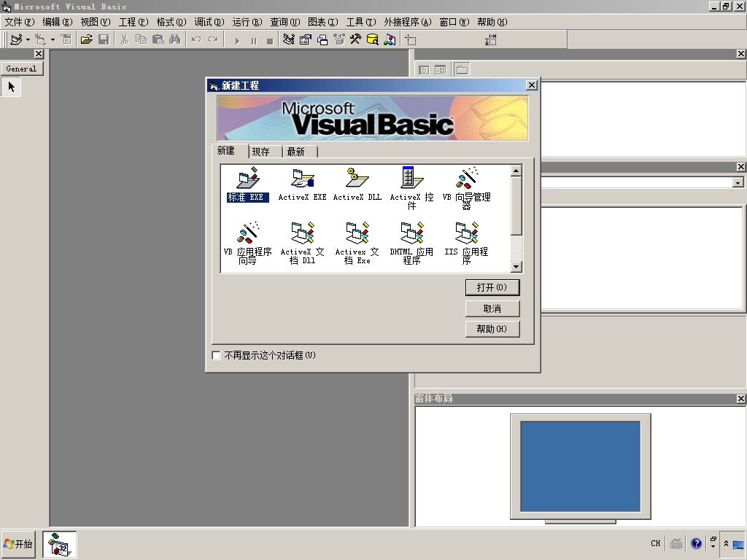Viewport: 747px width, 560px height.
Task: Click the project list scroll-up arrow
Action: click(516, 171)
